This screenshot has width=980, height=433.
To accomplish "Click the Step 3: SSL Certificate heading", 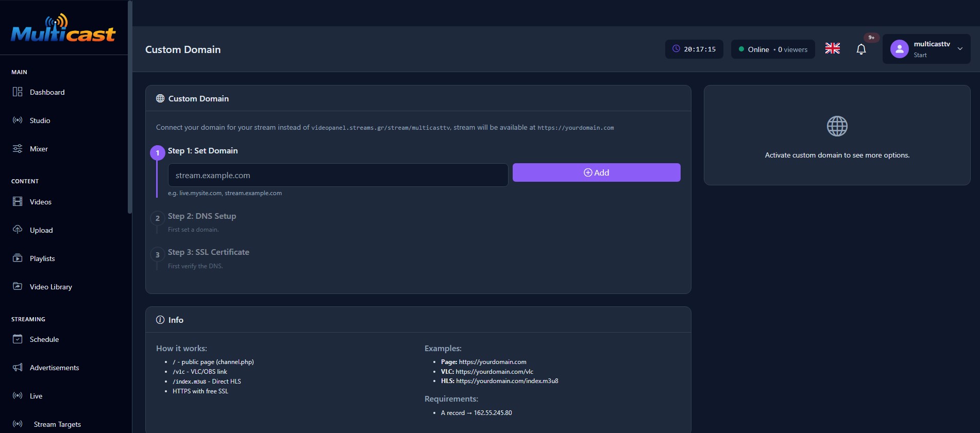I will coord(209,252).
